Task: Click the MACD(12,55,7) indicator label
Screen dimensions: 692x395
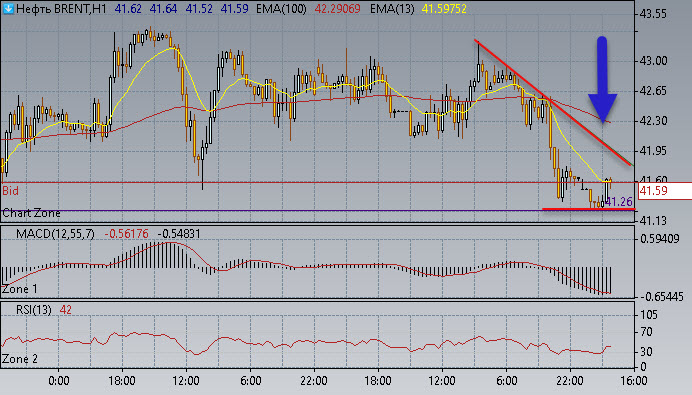Action: 55,234
